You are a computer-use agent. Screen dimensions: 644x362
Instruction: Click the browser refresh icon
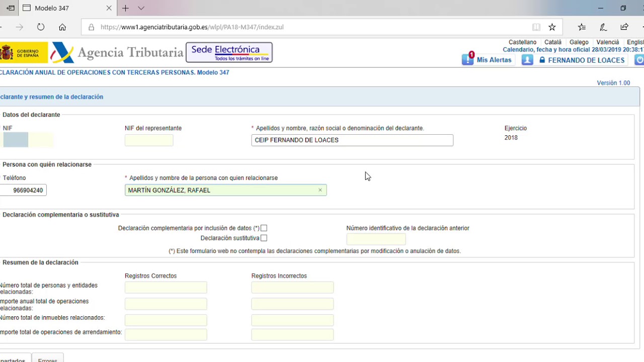[x=41, y=27]
